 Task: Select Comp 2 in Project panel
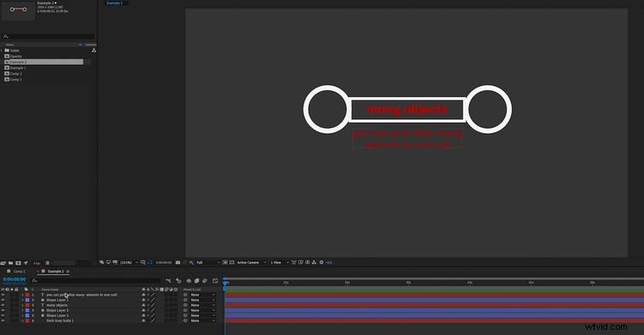pyautogui.click(x=15, y=73)
